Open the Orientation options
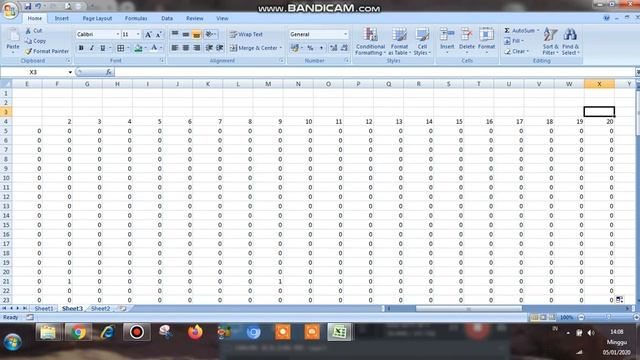This screenshot has height=360, width=640. tap(210, 34)
